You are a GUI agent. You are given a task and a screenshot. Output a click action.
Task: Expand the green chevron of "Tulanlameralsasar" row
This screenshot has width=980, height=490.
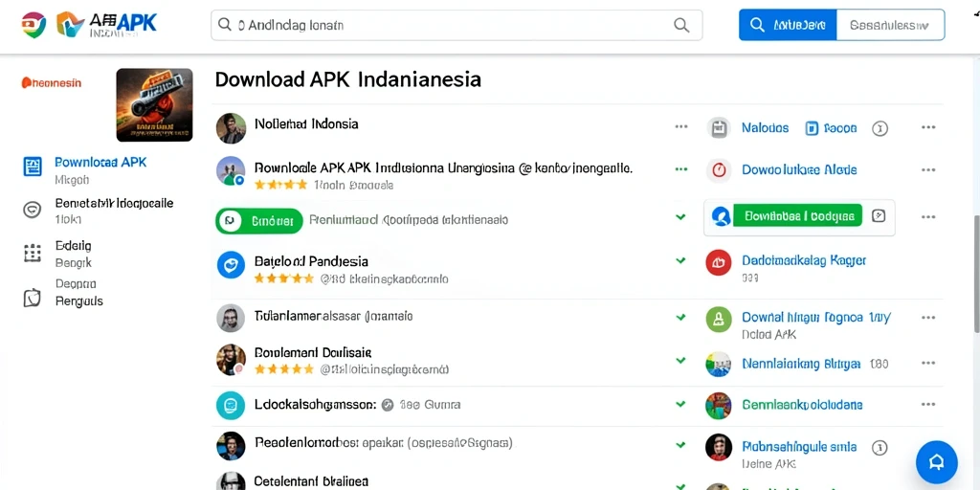click(680, 317)
